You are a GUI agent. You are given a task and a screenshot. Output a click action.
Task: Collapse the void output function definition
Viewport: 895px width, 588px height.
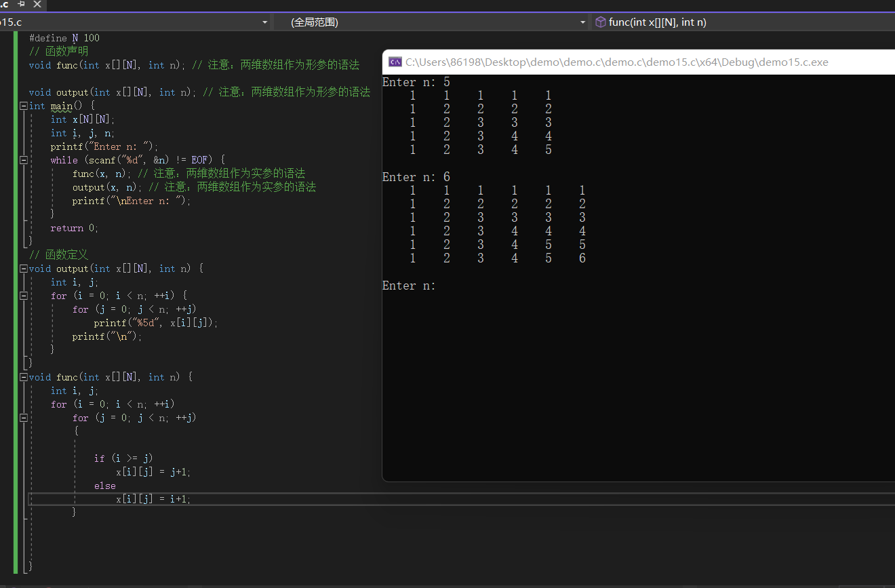tap(24, 269)
